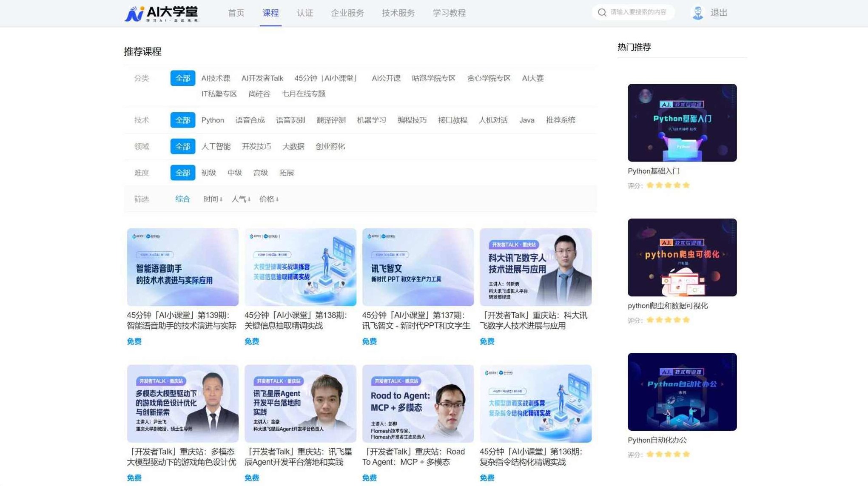This screenshot has height=486, width=868.
Task: Open Road to Agent MCP course thumbnail
Action: [418, 404]
